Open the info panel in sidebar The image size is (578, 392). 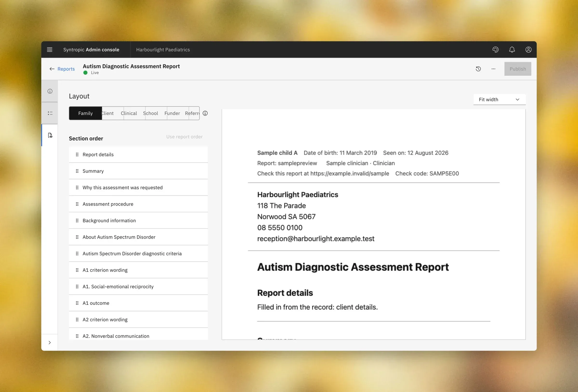pos(50,91)
